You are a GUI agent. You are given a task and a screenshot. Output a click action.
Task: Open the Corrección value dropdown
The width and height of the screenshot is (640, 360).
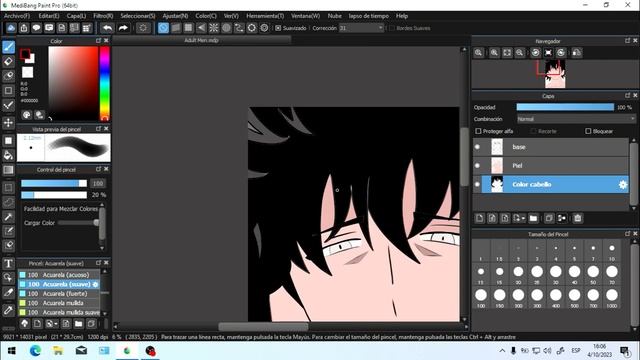pos(362,28)
